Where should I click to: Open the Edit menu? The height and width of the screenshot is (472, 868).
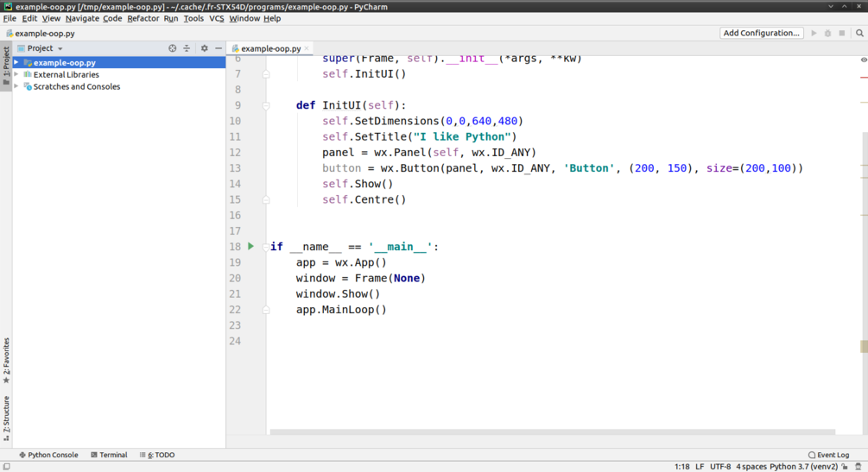(x=29, y=18)
